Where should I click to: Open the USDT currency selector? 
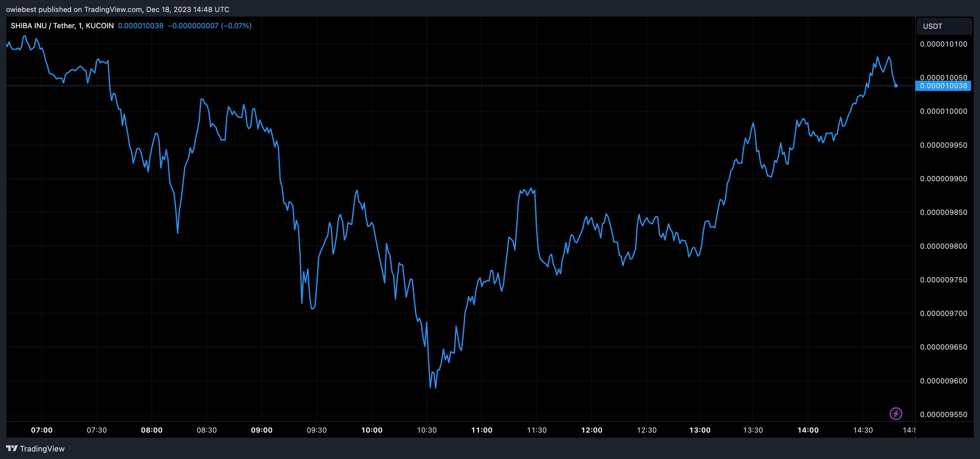[x=944, y=26]
